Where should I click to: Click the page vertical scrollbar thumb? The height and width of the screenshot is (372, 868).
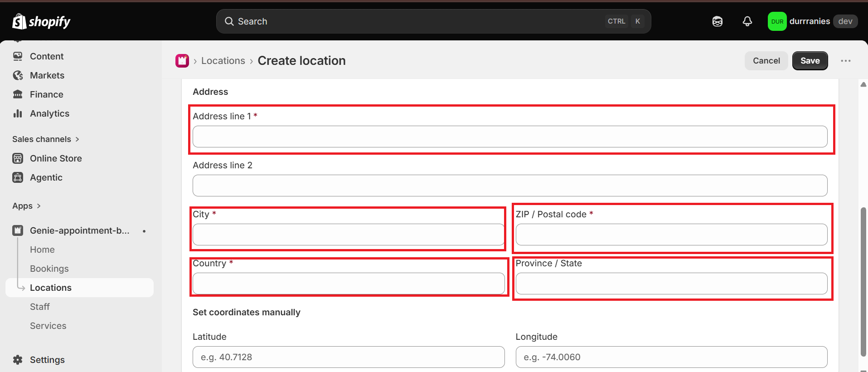(863, 282)
